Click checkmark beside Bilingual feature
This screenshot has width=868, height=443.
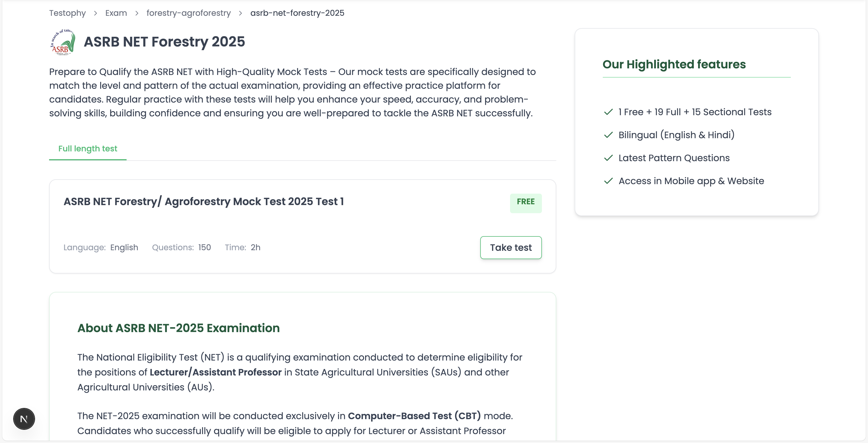[x=608, y=135]
